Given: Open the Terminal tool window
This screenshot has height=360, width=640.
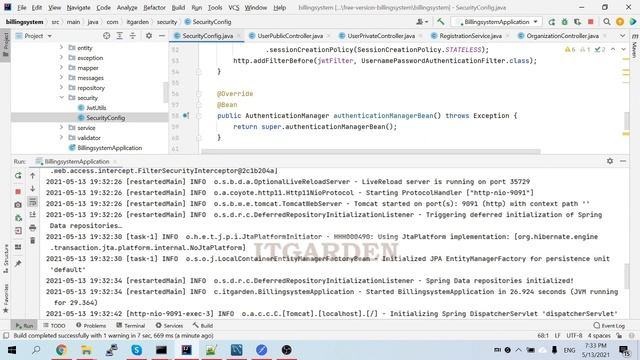Looking at the screenshot, I should tap(131, 326).
